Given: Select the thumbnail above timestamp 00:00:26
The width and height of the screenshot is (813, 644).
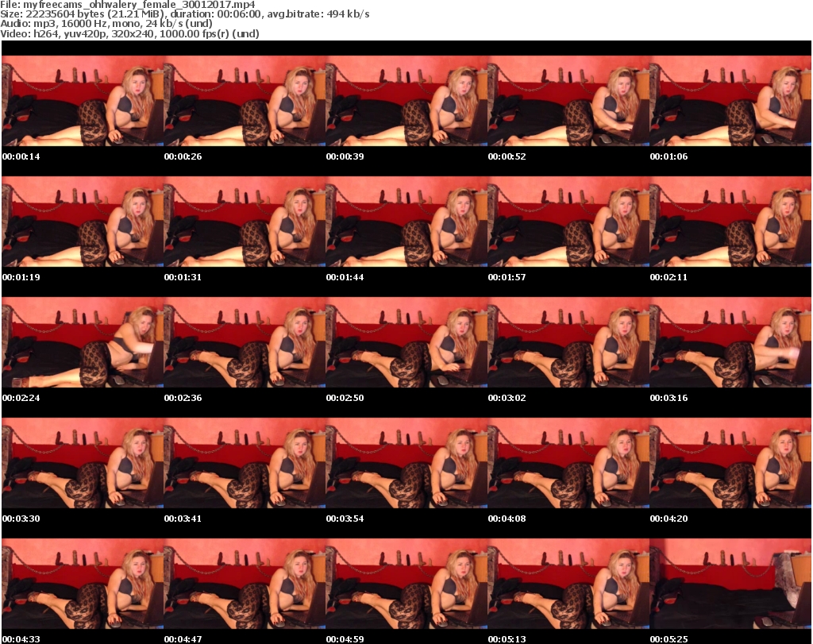Looking at the screenshot, I should [245, 101].
